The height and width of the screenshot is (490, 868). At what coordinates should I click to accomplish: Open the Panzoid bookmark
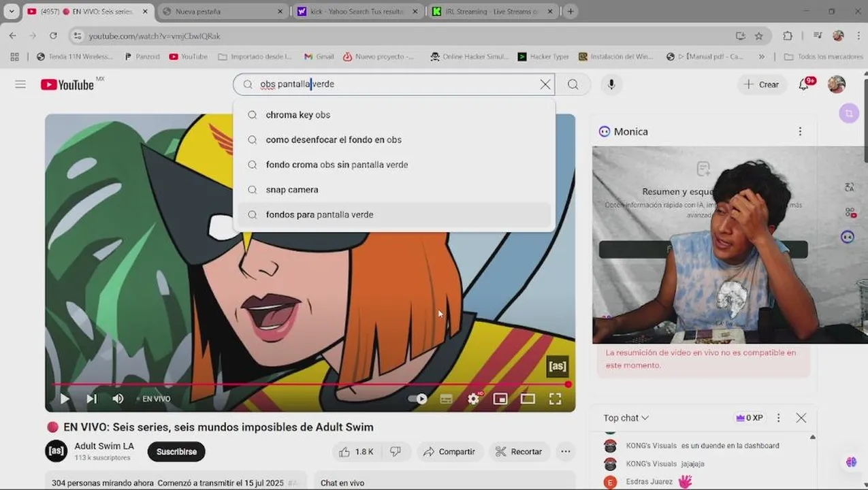(x=142, y=56)
